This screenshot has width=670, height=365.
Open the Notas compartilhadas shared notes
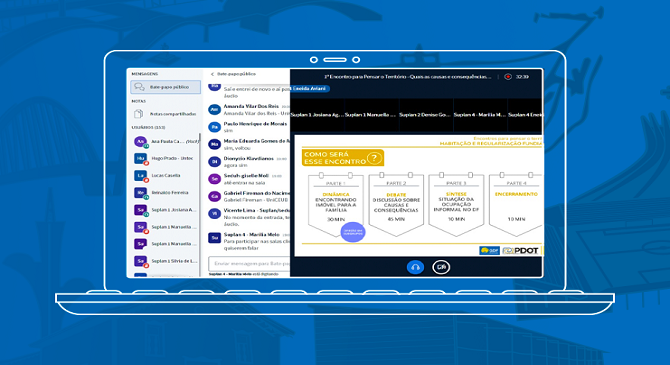tap(165, 114)
